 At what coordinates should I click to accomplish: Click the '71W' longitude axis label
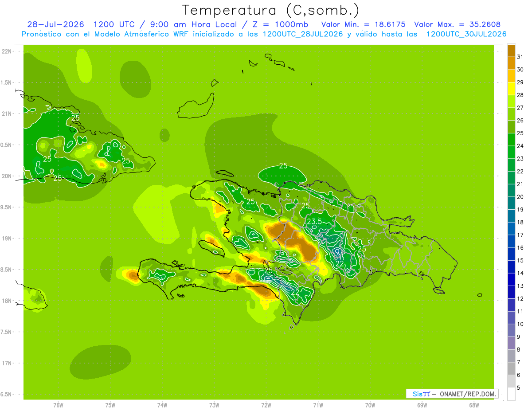pyautogui.click(x=318, y=405)
